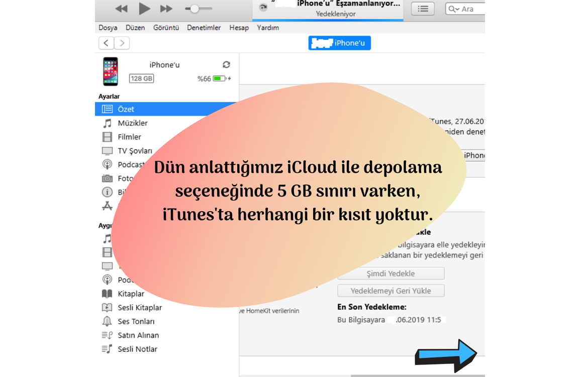
Task: Click the Ayarlar section header
Action: tap(109, 97)
